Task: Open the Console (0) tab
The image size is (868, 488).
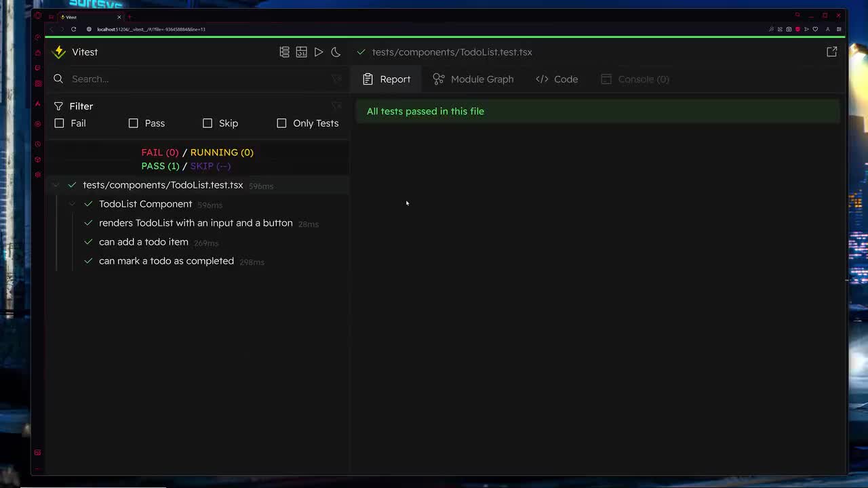Action: coord(635,79)
